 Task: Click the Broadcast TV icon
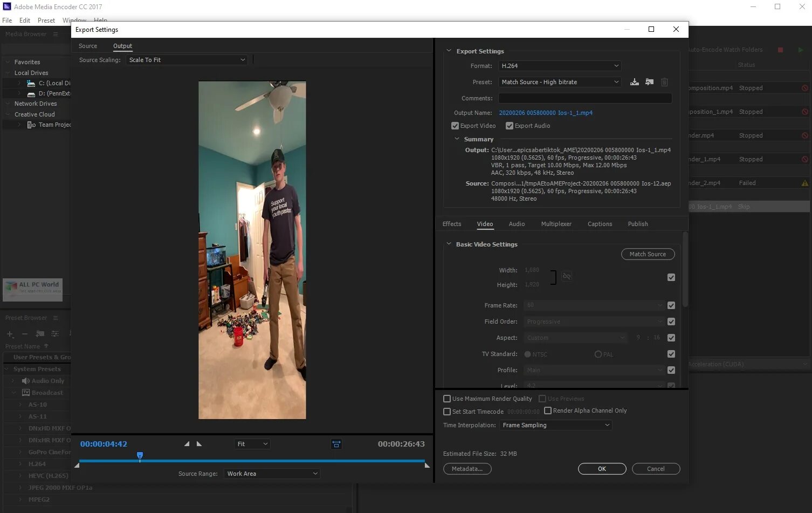(25, 393)
